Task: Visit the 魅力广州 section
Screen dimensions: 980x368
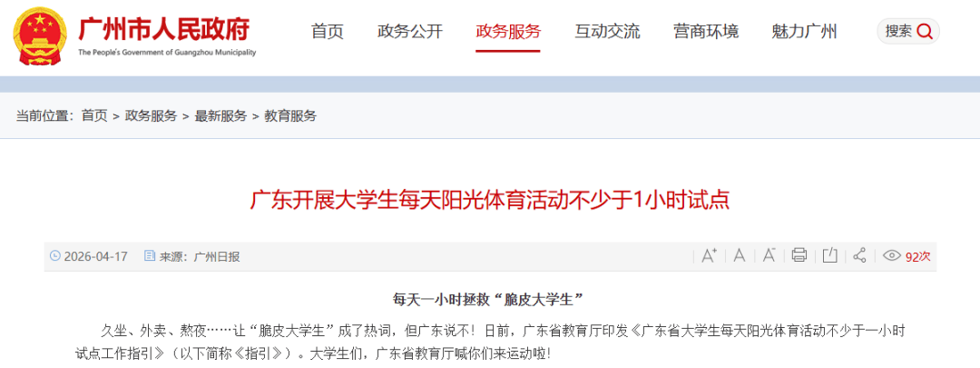Action: click(x=804, y=31)
